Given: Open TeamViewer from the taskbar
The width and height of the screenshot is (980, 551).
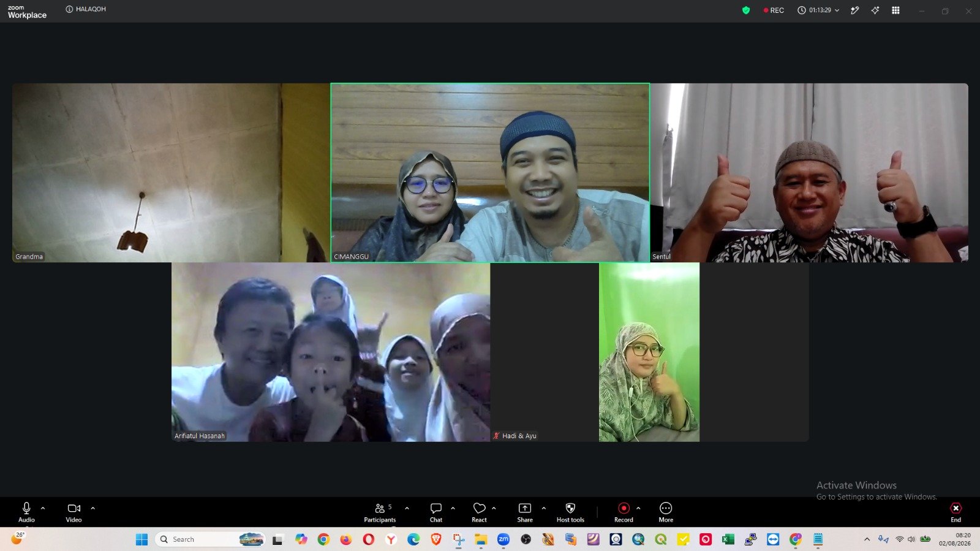Looking at the screenshot, I should pos(773,539).
